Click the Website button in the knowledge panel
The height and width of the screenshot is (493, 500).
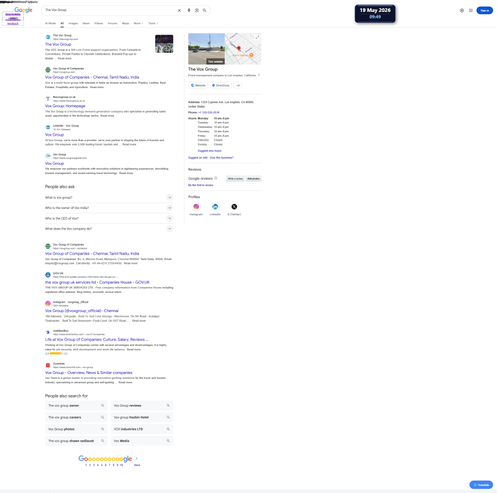click(x=198, y=85)
